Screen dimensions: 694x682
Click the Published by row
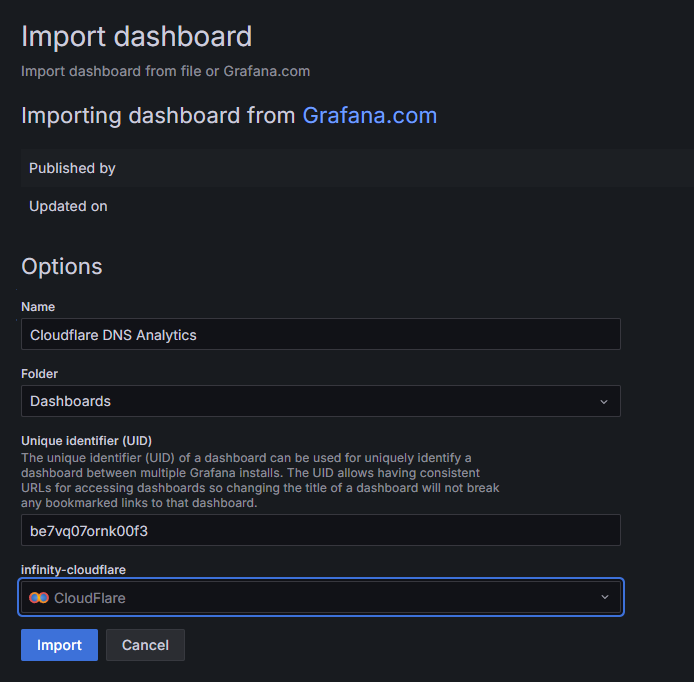(x=357, y=168)
